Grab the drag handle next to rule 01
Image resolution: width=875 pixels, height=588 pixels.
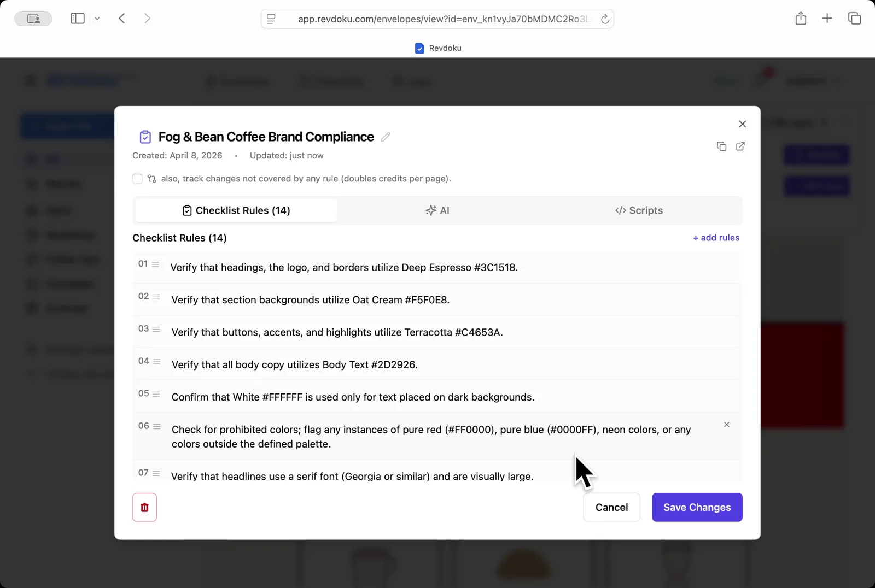pos(156,264)
